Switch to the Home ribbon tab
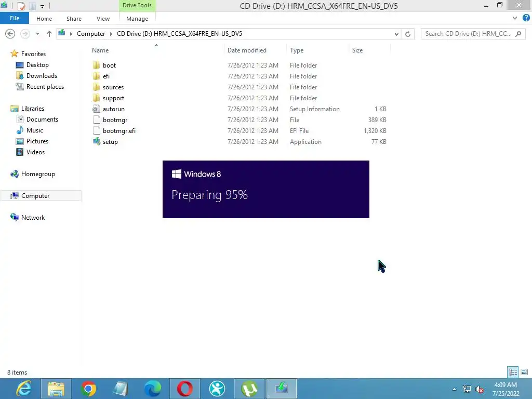 [44, 19]
